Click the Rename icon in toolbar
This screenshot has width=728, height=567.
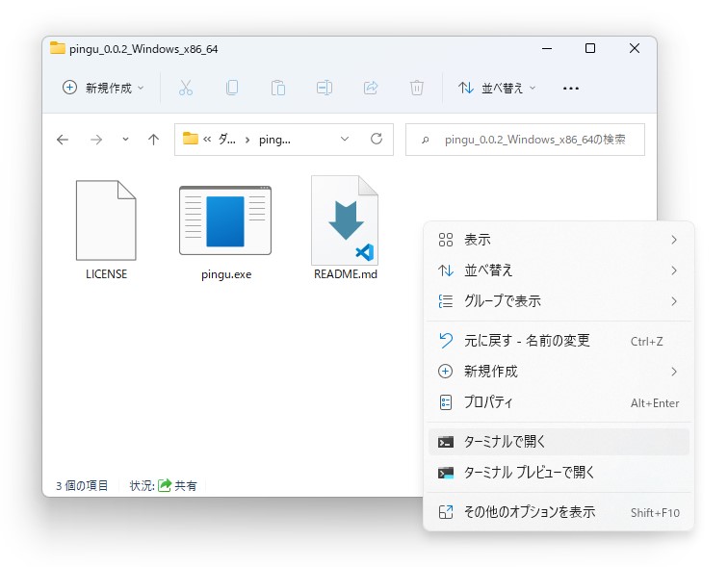pyautogui.click(x=325, y=88)
